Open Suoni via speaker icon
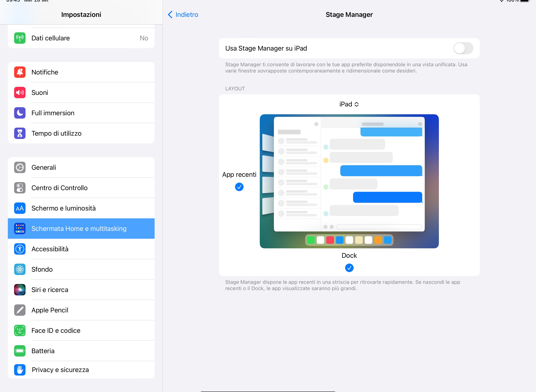Screen dimensions: 536x392 pos(20,93)
